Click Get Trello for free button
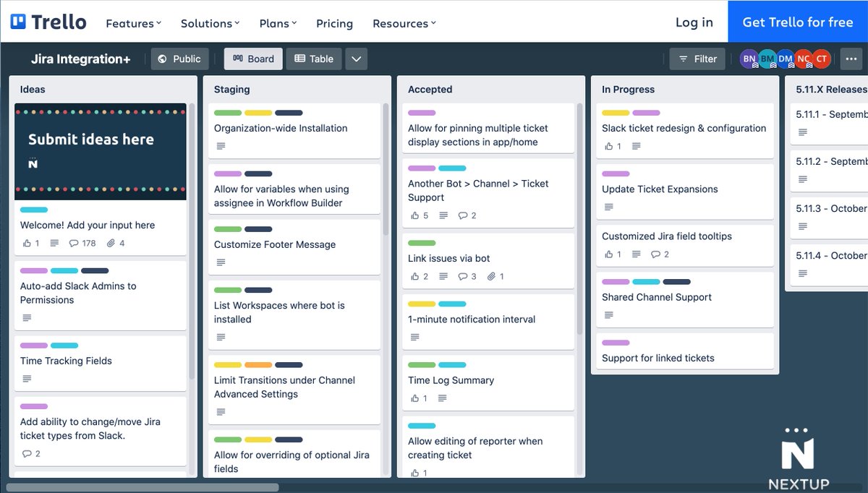 coord(798,22)
